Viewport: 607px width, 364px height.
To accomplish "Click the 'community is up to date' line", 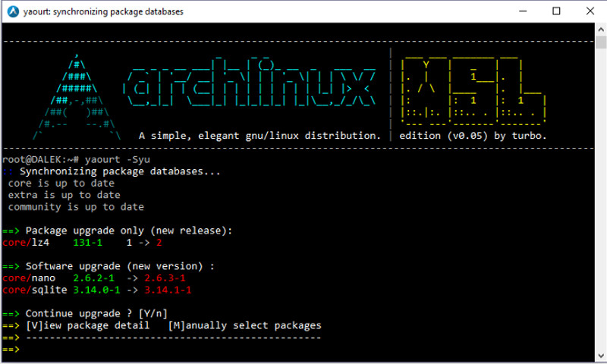I will pyautogui.click(x=76, y=207).
